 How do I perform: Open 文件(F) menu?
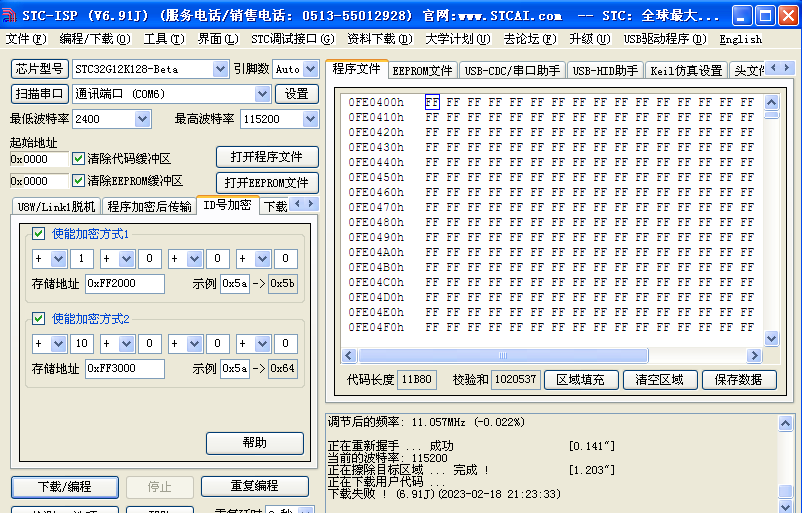(26, 39)
